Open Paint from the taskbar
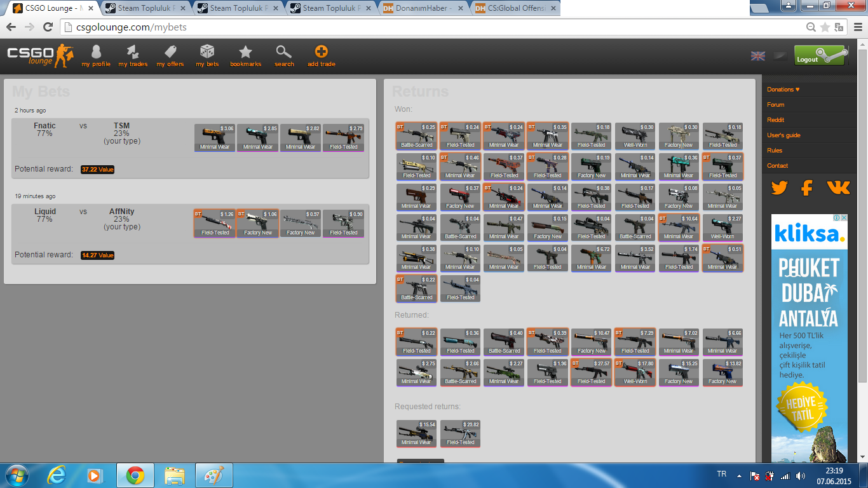This screenshot has height=488, width=868. 214,475
